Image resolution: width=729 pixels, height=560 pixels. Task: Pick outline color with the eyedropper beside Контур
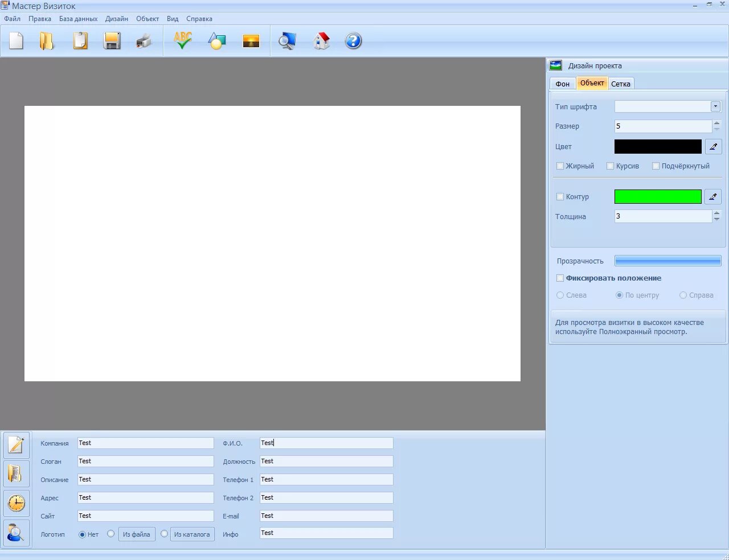pyautogui.click(x=713, y=197)
